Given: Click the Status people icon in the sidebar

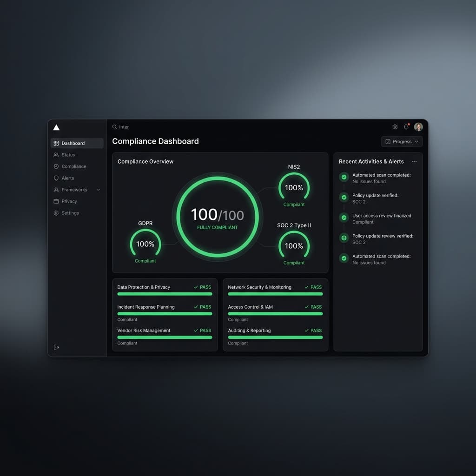Looking at the screenshot, I should pos(56,155).
